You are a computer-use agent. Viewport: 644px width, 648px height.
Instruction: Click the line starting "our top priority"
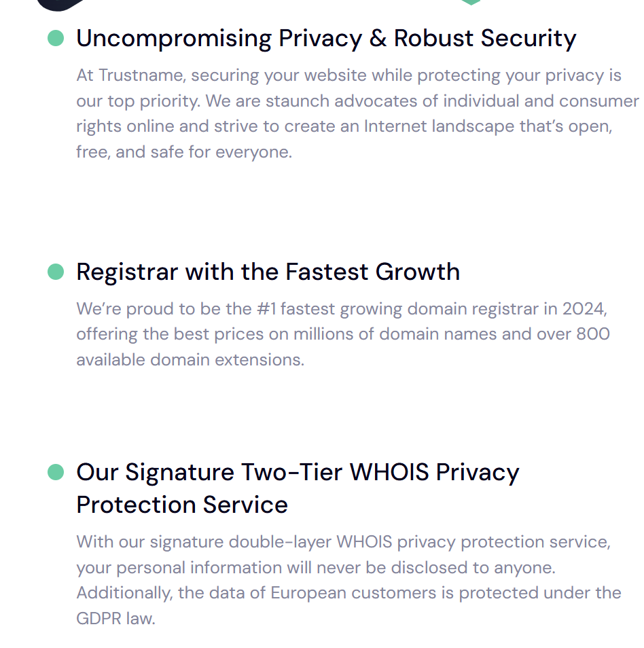(357, 101)
